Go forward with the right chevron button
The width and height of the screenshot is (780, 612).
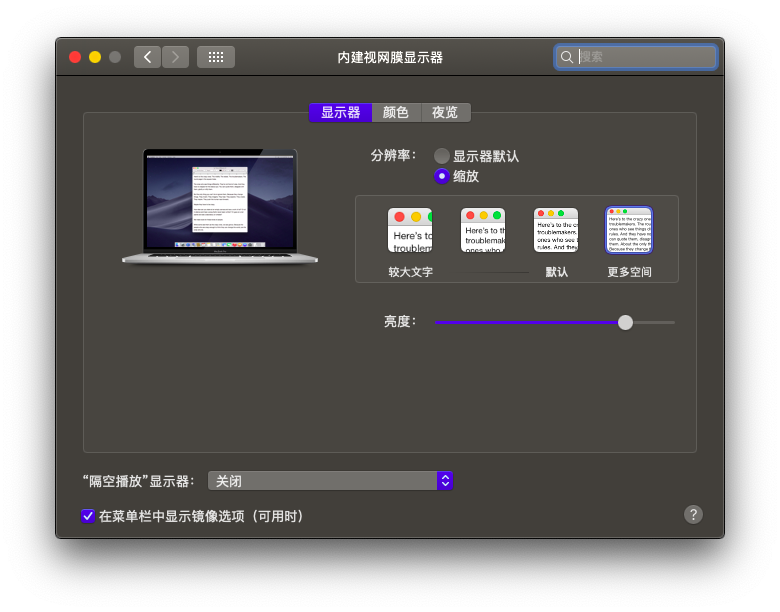click(175, 57)
